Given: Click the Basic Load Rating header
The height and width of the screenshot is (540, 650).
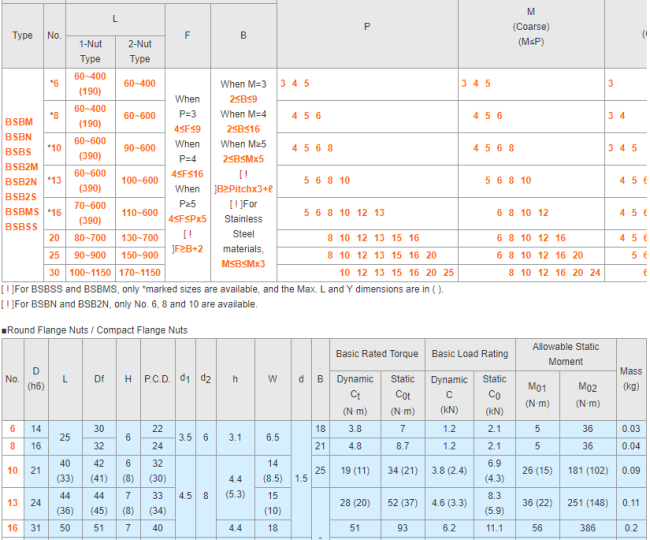Looking at the screenshot, I should (470, 354).
